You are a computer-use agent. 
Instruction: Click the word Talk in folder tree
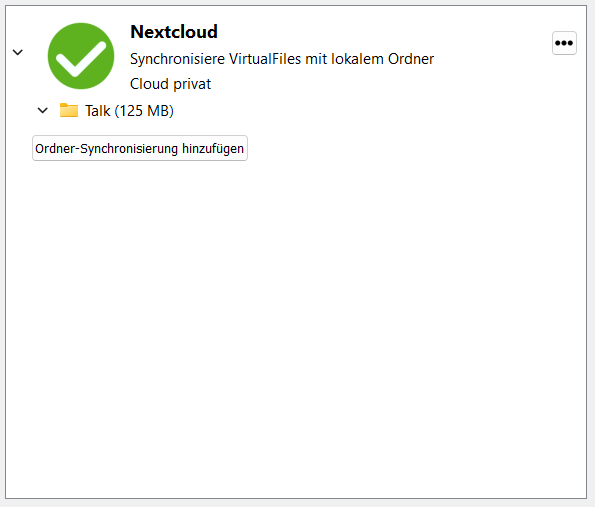pos(98,111)
